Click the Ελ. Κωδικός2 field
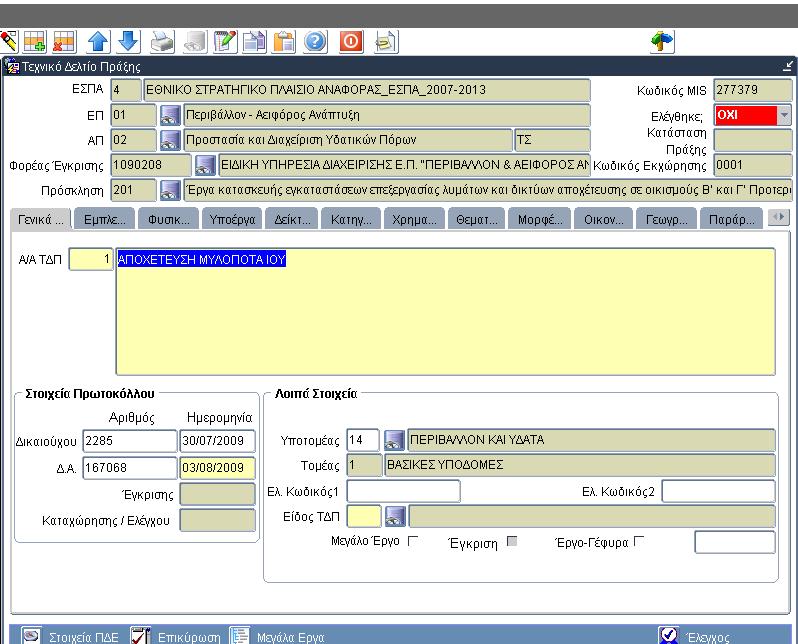Image resolution: width=798 pixels, height=644 pixels. [x=718, y=491]
